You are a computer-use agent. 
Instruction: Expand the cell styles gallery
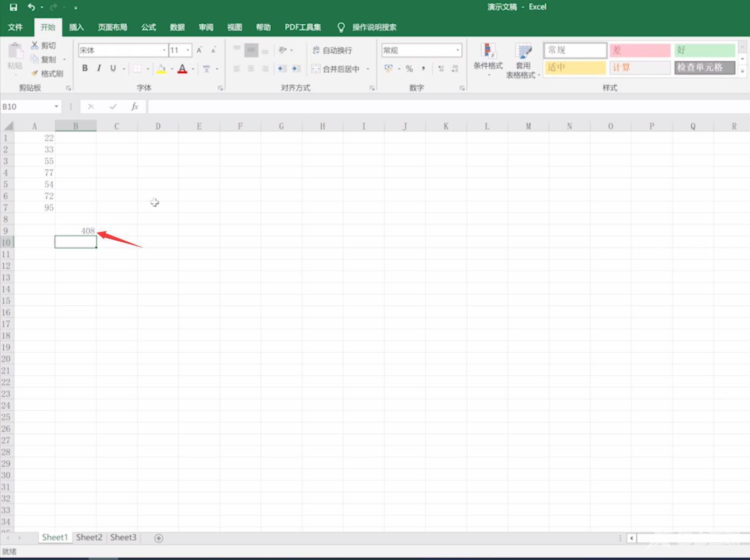click(x=742, y=71)
